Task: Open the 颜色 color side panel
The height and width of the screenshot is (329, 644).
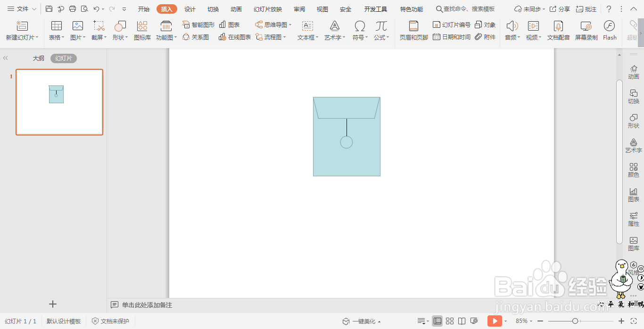Action: click(x=634, y=170)
